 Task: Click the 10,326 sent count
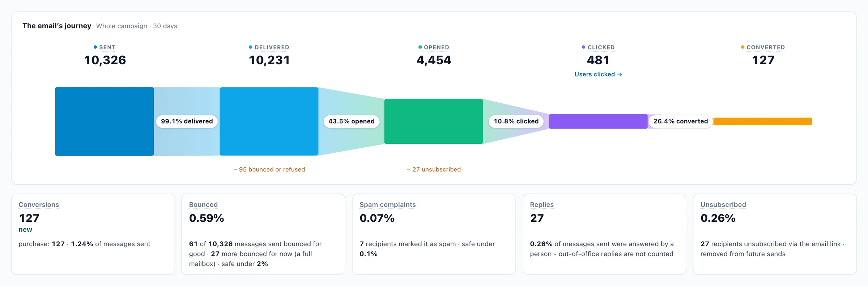pos(105,60)
